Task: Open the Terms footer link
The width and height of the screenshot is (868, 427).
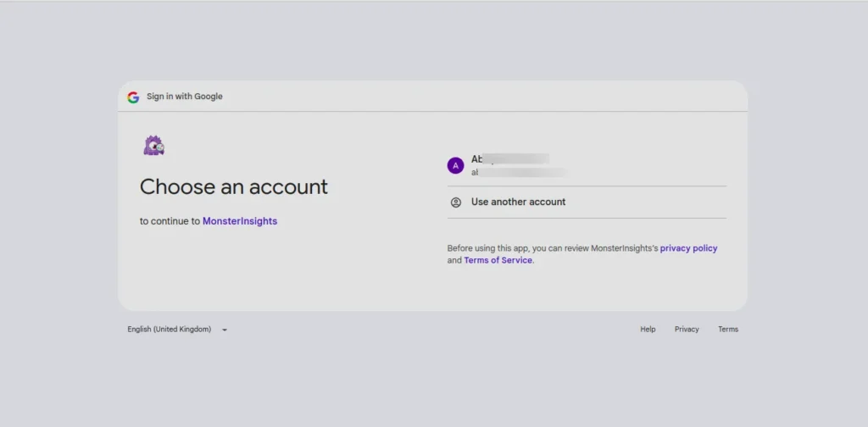Action: [728, 329]
